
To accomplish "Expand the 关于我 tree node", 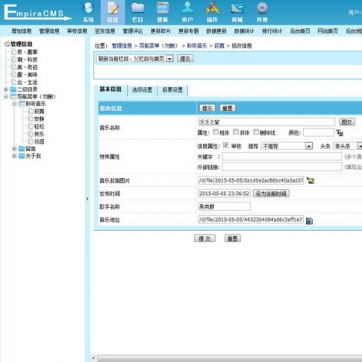I will 14,156.
